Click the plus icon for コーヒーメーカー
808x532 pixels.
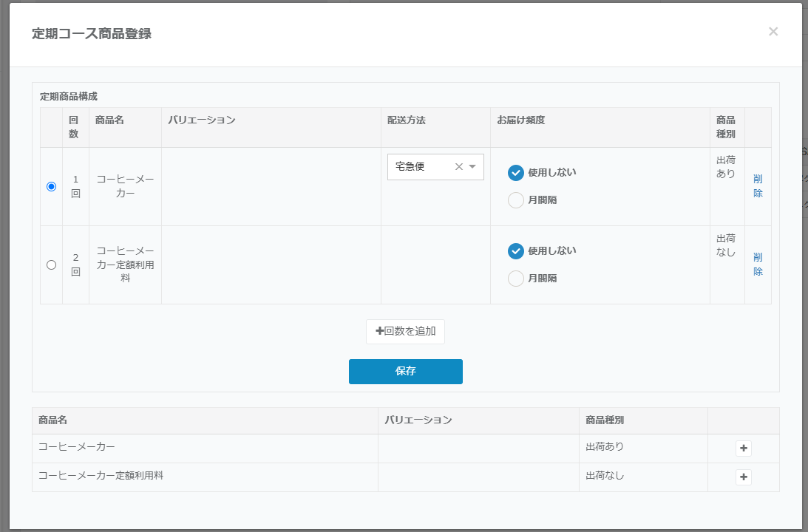click(x=744, y=449)
